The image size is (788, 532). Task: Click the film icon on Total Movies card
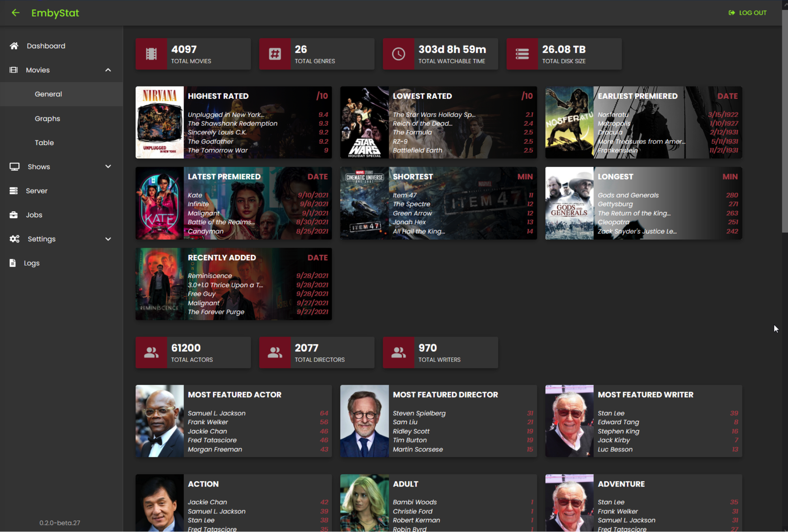(x=151, y=54)
